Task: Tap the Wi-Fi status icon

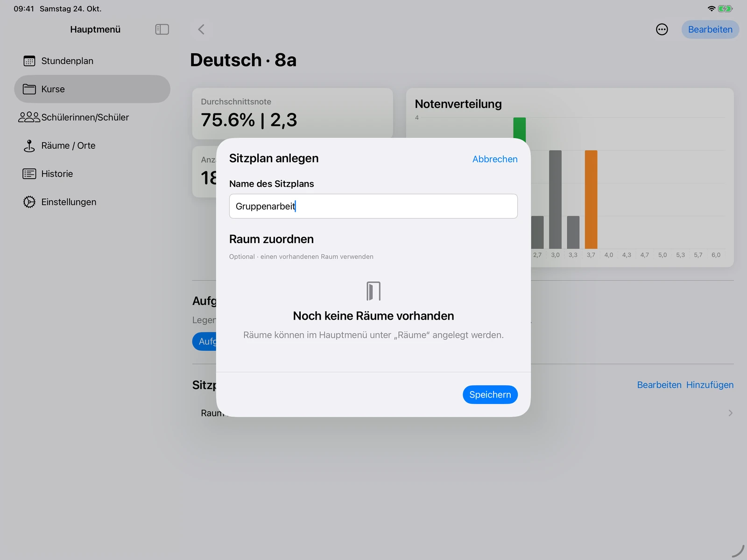Action: pyautogui.click(x=712, y=9)
